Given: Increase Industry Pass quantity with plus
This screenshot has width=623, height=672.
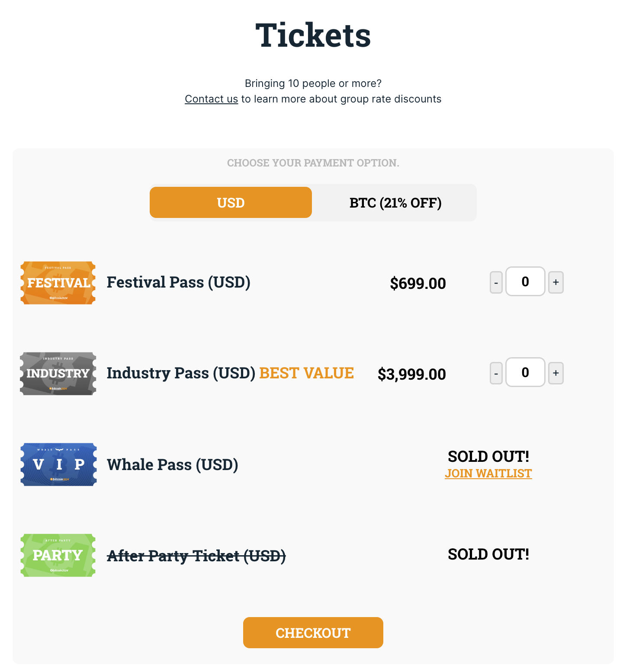Looking at the screenshot, I should click(x=556, y=373).
